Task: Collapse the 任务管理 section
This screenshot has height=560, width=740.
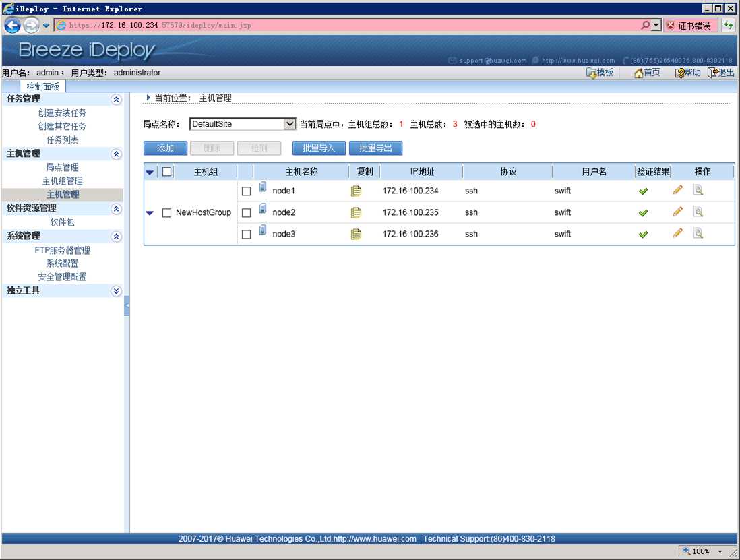Action: click(116, 100)
